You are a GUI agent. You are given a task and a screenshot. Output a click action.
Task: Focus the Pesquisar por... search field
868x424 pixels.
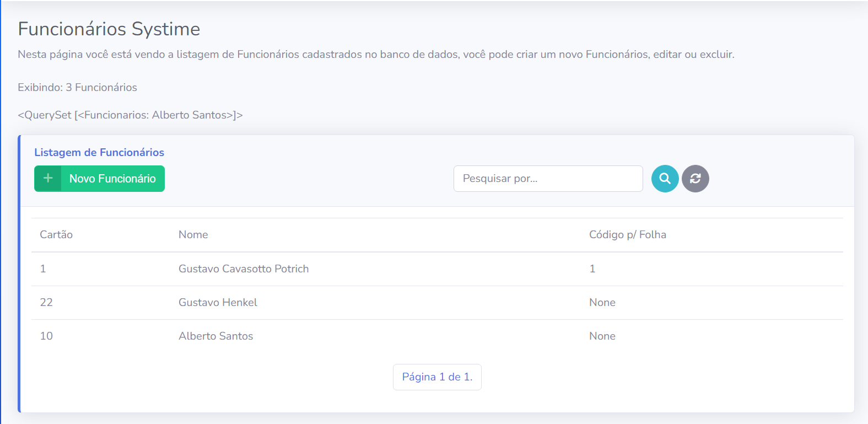pos(548,179)
